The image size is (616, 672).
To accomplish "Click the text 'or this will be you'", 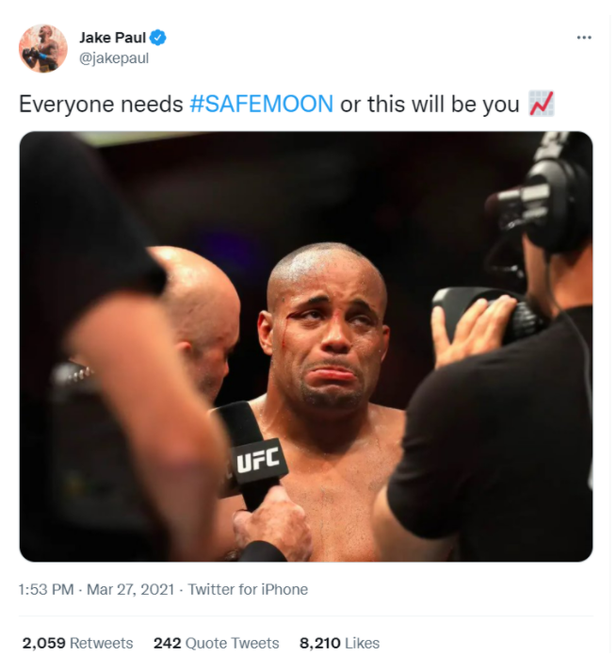I will [430, 104].
